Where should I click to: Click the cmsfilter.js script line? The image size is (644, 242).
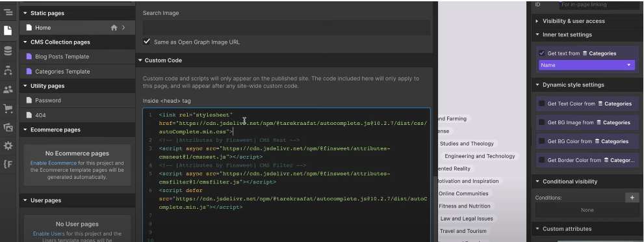(218, 181)
